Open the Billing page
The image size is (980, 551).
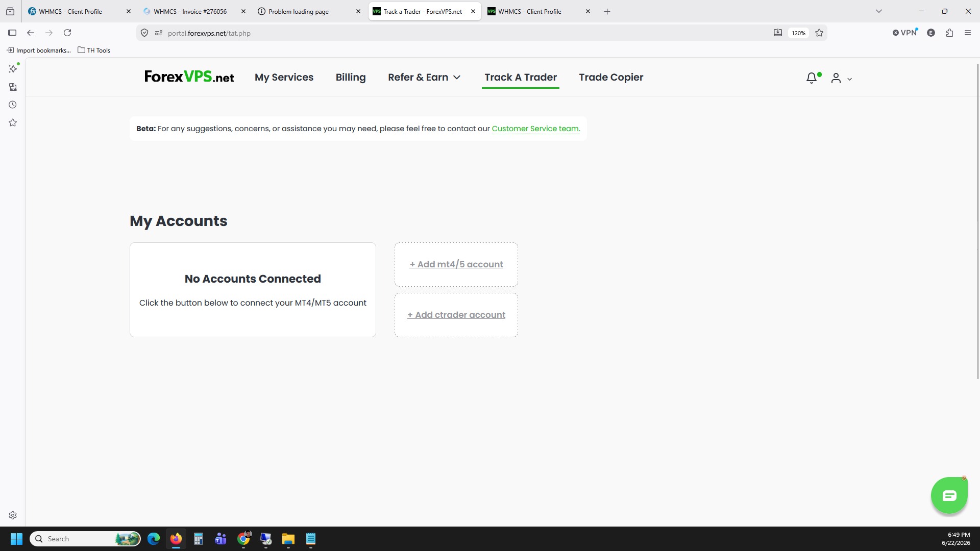[351, 77]
